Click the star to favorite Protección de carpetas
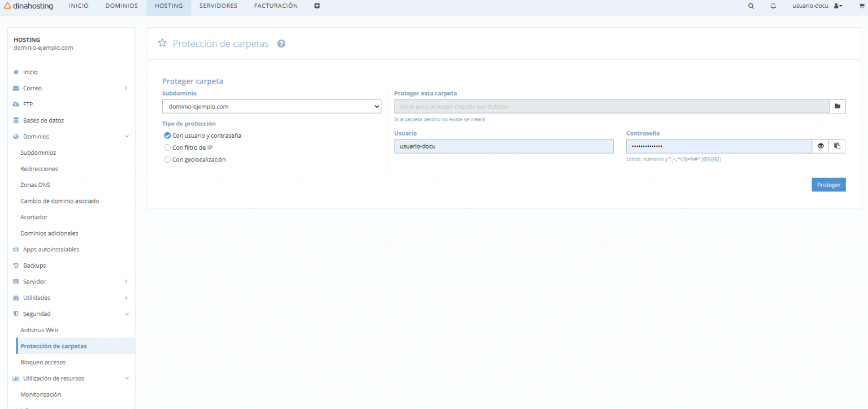The width and height of the screenshot is (868, 409). coord(162,42)
